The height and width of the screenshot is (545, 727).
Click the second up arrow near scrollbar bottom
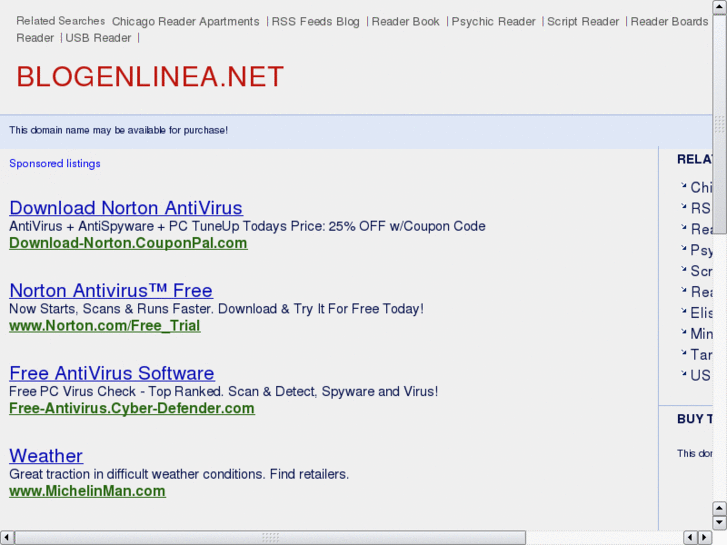(720, 509)
